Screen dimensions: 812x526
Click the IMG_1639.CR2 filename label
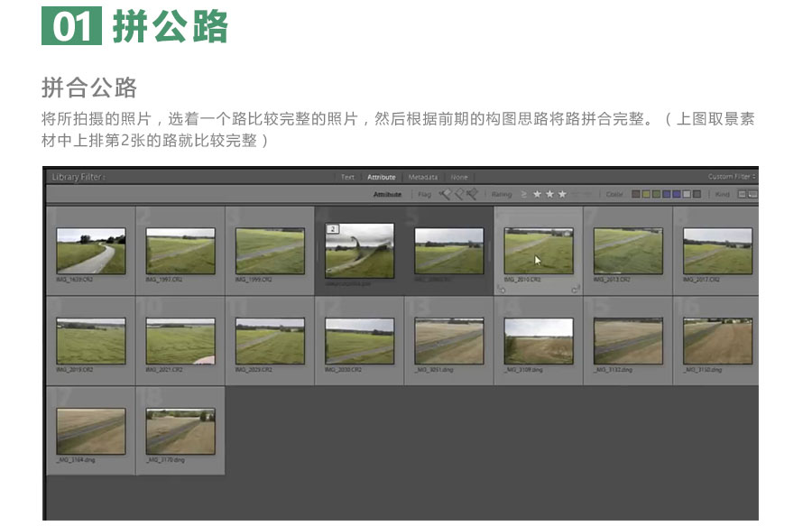click(75, 280)
